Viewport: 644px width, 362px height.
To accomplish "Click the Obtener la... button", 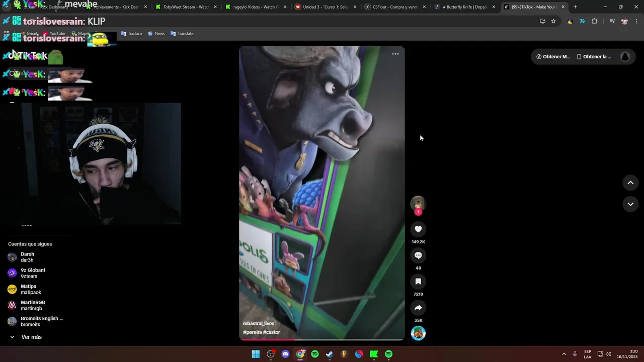I will [x=594, y=57].
